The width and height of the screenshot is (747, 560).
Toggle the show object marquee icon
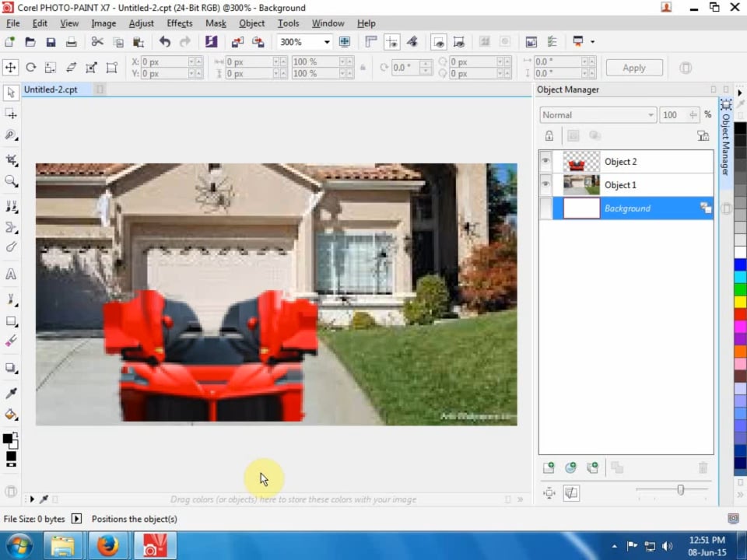point(459,42)
